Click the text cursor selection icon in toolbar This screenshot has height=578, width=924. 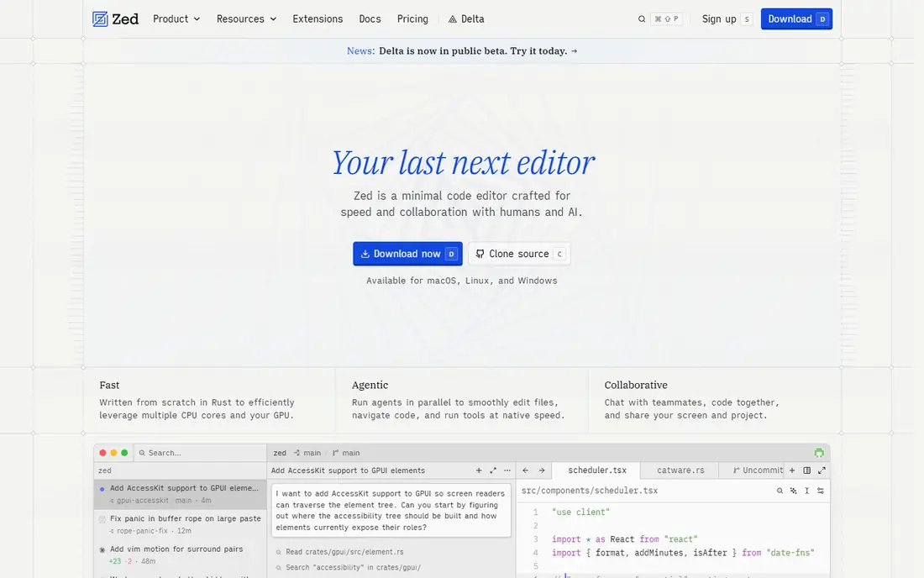point(806,491)
